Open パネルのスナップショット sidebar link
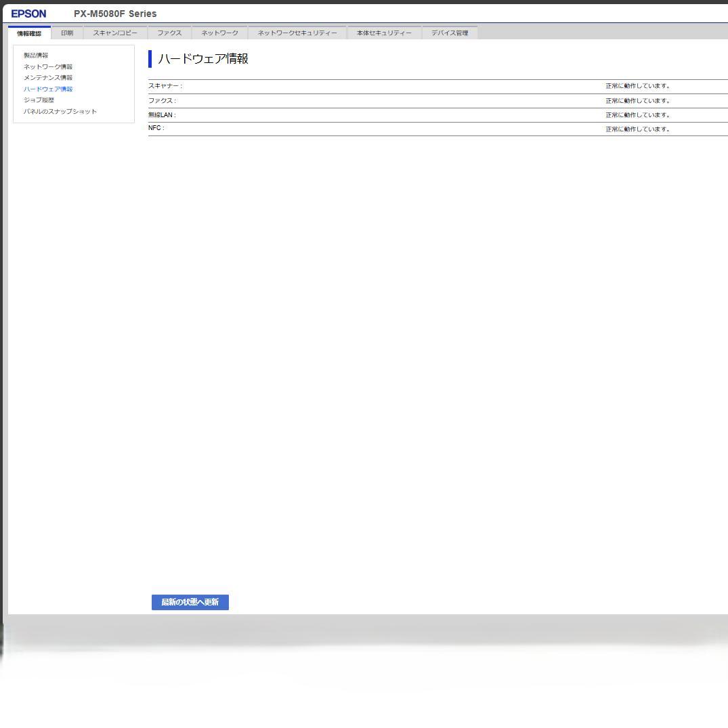728x728 pixels. 60,112
